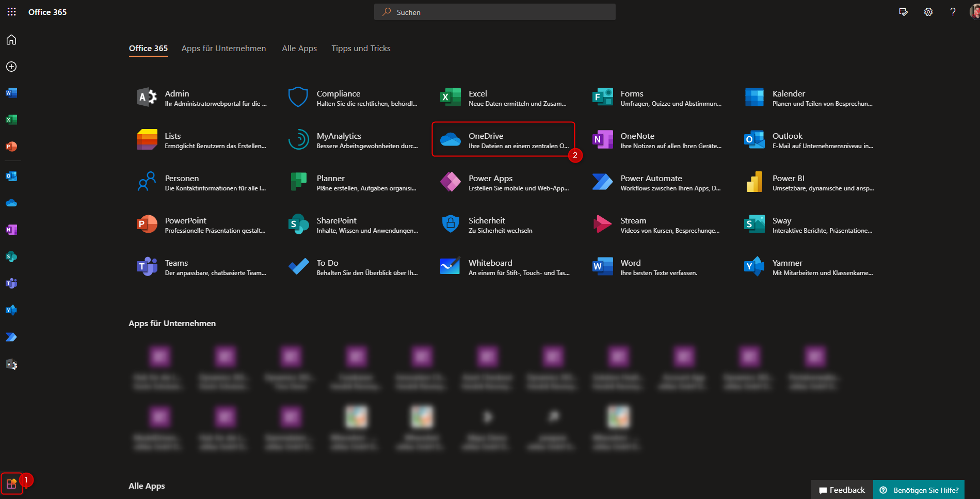Open All apps icon at sidebar bottom
This screenshot has width=980, height=499.
(11, 484)
